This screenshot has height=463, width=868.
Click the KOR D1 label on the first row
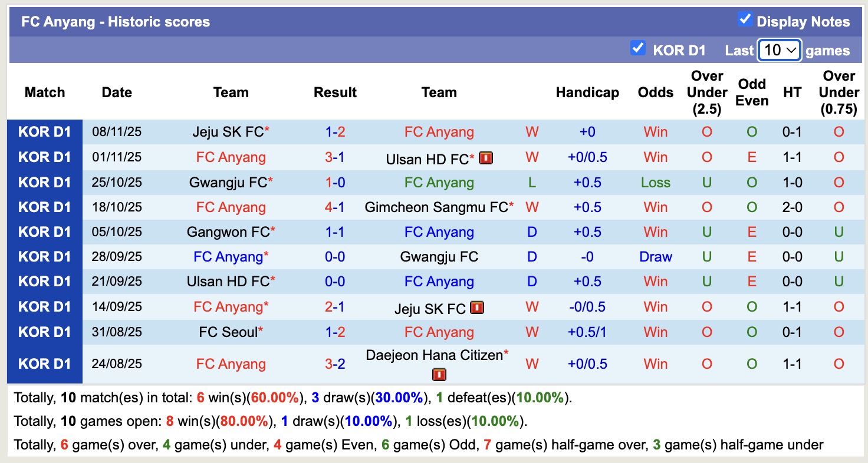(x=45, y=132)
